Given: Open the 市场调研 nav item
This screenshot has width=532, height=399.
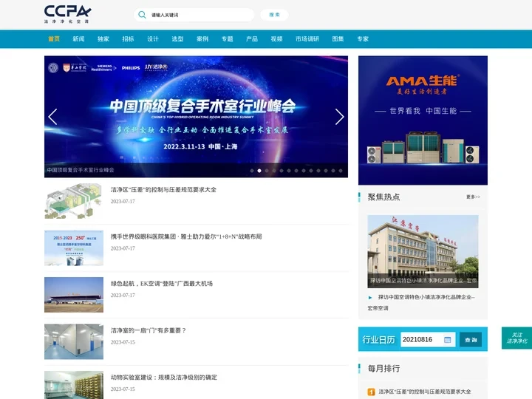Looking at the screenshot, I should tap(307, 39).
